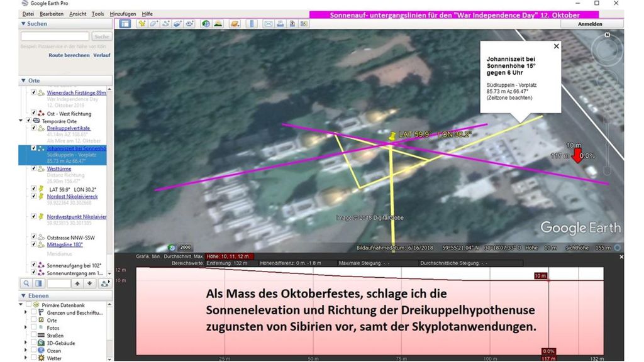
Task: Add a polygon using the toolbar
Action: pyautogui.click(x=153, y=24)
